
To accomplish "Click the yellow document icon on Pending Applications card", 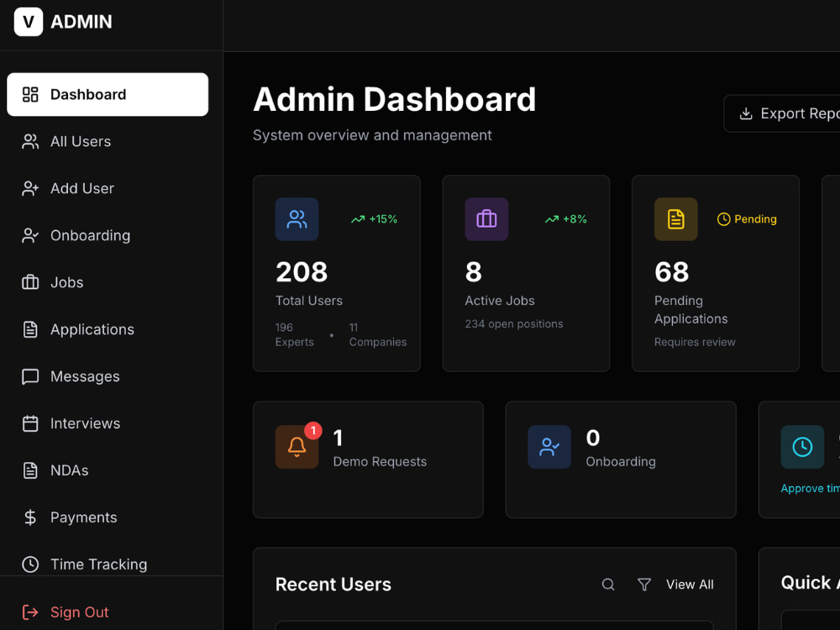I will tap(676, 219).
